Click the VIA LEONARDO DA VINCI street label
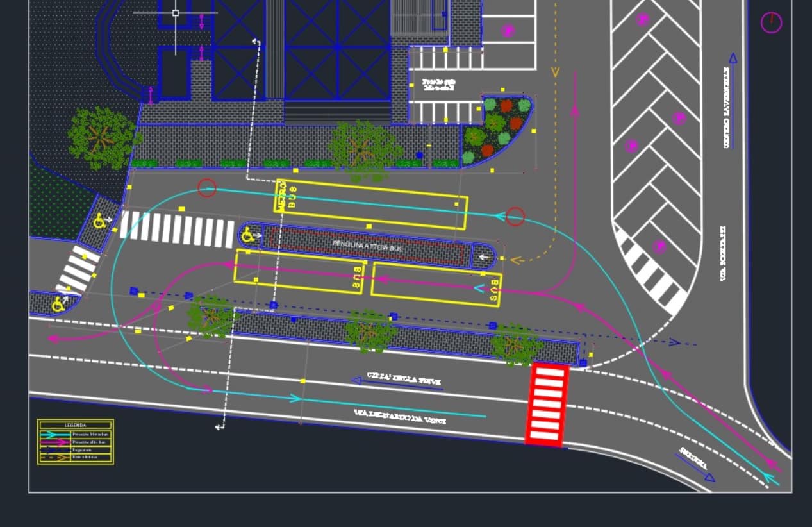This screenshot has height=527, width=812. (400, 416)
